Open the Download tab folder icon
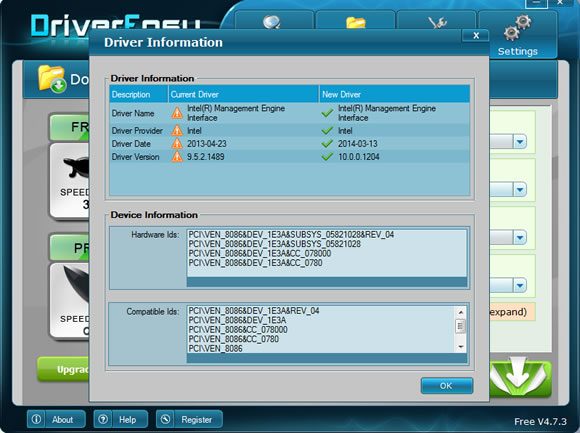Image resolution: width=580 pixels, height=433 pixels. click(355, 22)
